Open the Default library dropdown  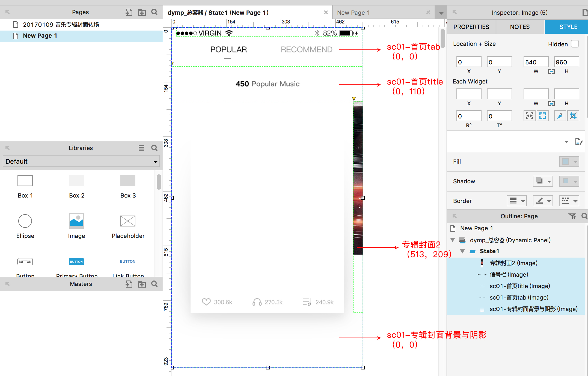[x=81, y=161]
